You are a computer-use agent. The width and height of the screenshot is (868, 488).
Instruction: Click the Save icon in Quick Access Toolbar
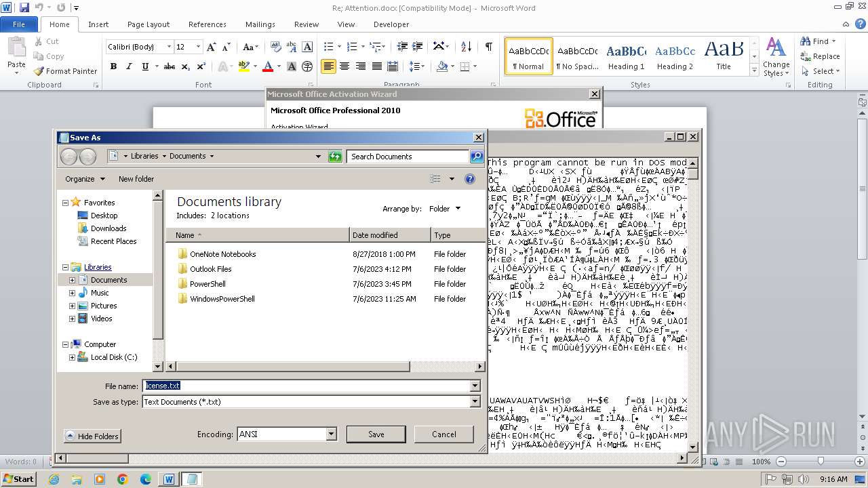(24, 7)
